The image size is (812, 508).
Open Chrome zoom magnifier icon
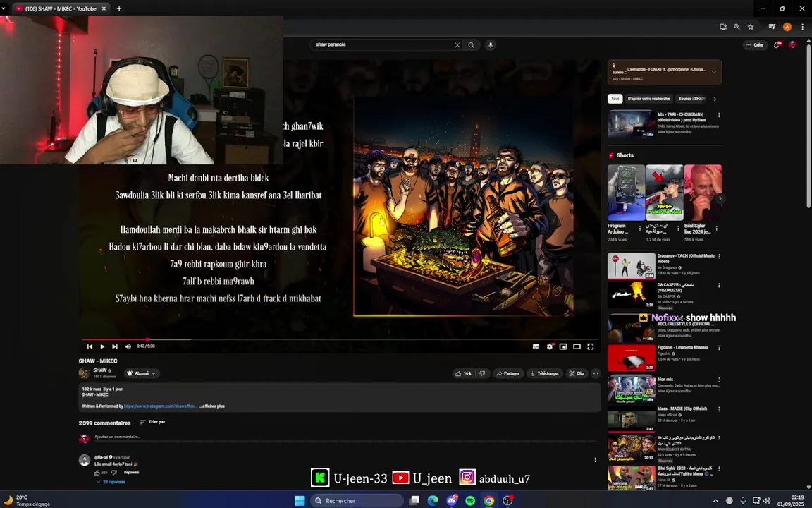pos(737,27)
